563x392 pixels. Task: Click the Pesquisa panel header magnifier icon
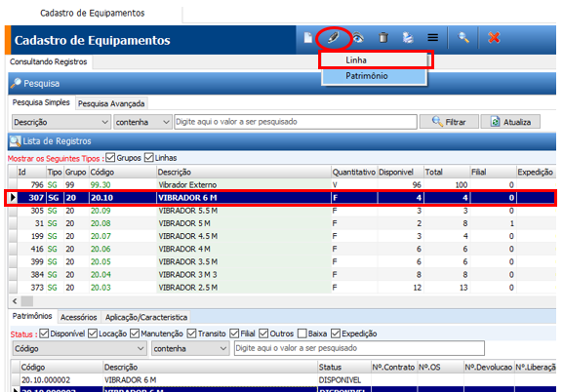point(16,83)
